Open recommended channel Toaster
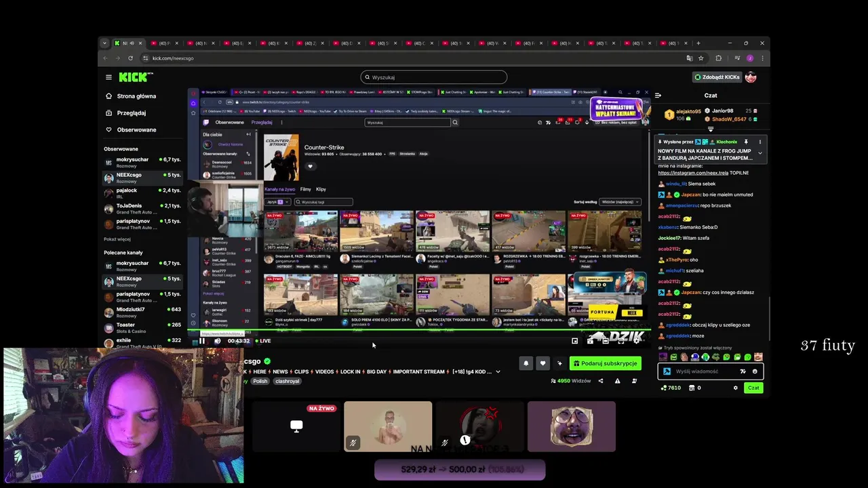 (142, 327)
